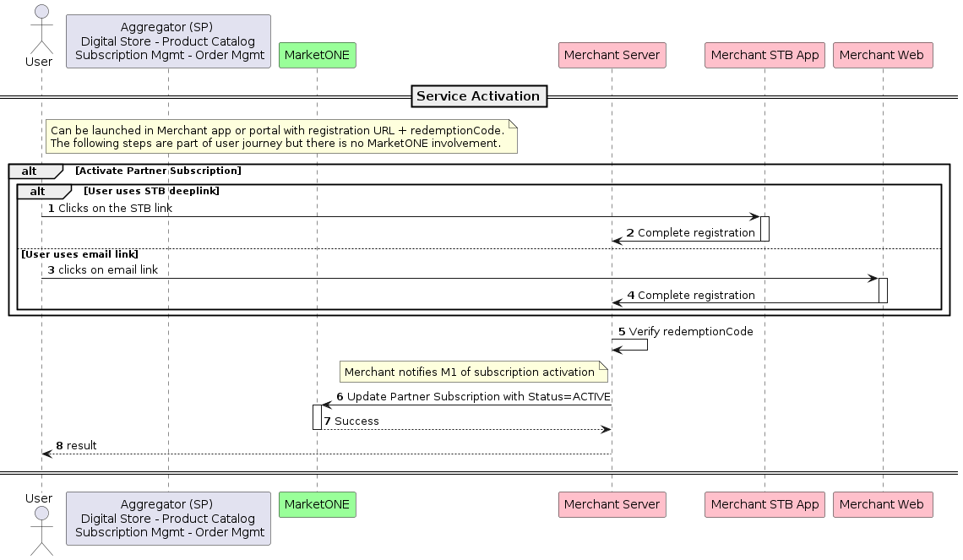Select the bottom Merchant Server box
This screenshot has height=560, width=963.
coord(612,504)
